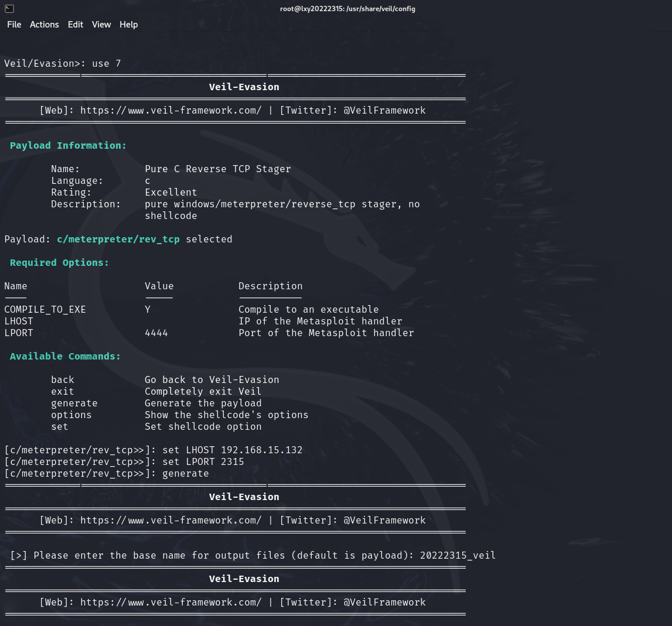
Task: Click the typed 'generate' command at the prompt
Action: [x=186, y=474]
